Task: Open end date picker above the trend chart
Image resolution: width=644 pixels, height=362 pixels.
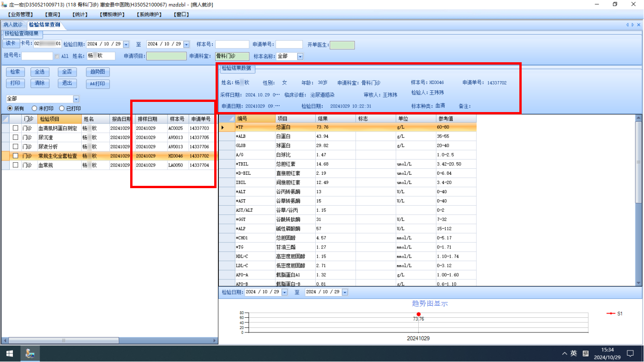Action: click(x=345, y=292)
